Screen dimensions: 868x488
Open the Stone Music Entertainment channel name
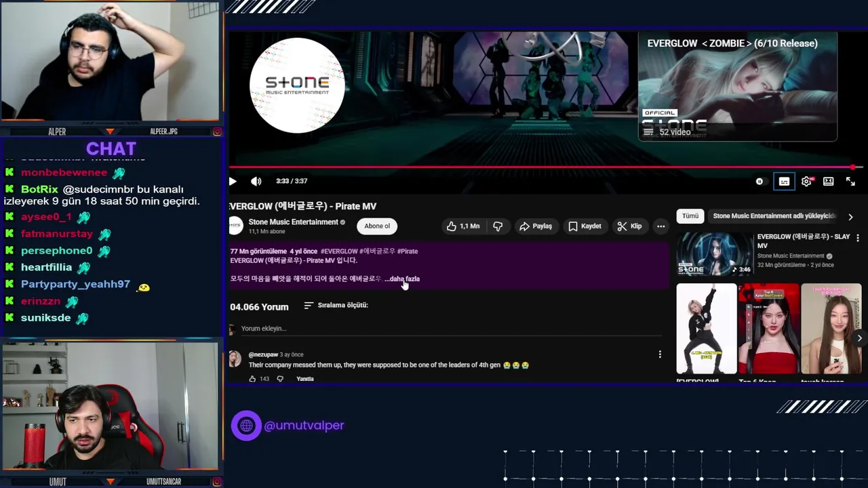(x=293, y=222)
